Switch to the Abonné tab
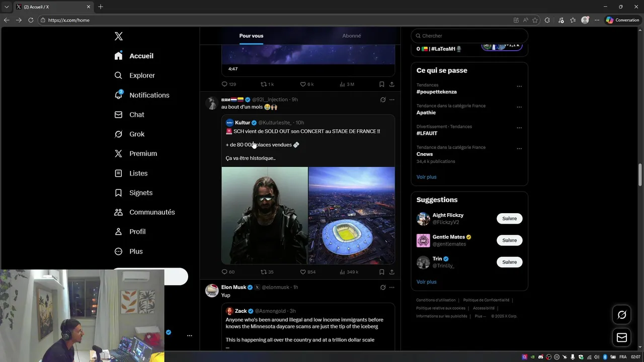The height and width of the screenshot is (362, 644). [352, 36]
